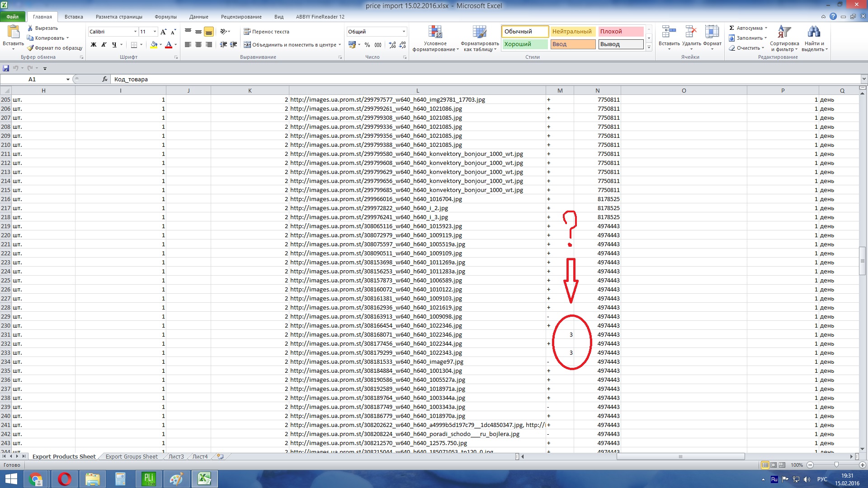Click the Name Box showing A1

click(33, 79)
